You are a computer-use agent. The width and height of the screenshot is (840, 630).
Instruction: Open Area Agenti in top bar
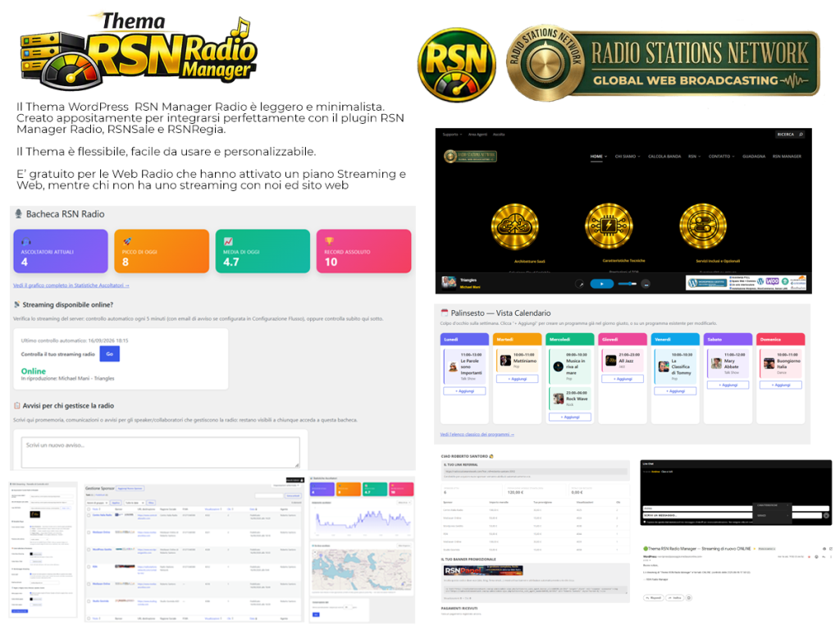tap(478, 135)
